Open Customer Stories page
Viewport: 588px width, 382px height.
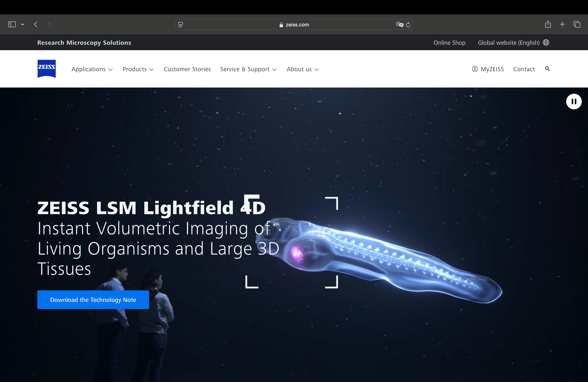pyautogui.click(x=187, y=69)
